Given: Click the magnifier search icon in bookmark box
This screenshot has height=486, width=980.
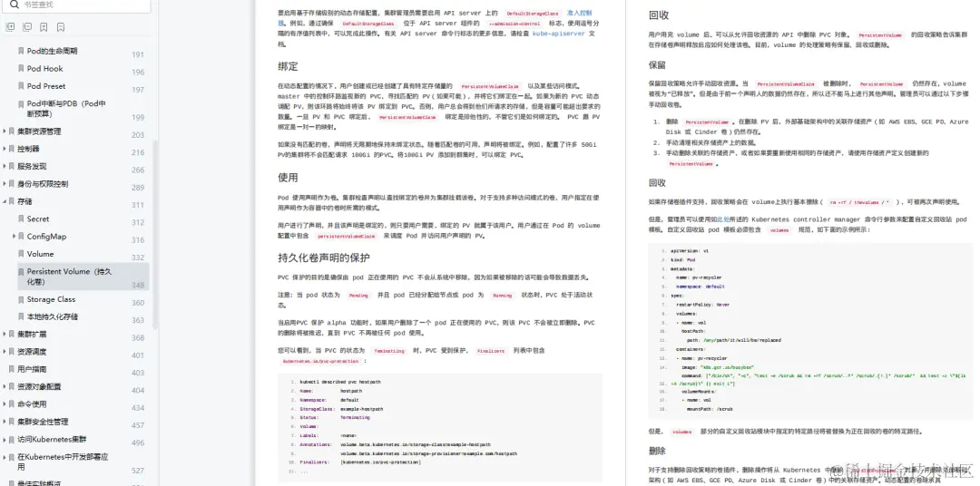Looking at the screenshot, I should coord(15,5).
